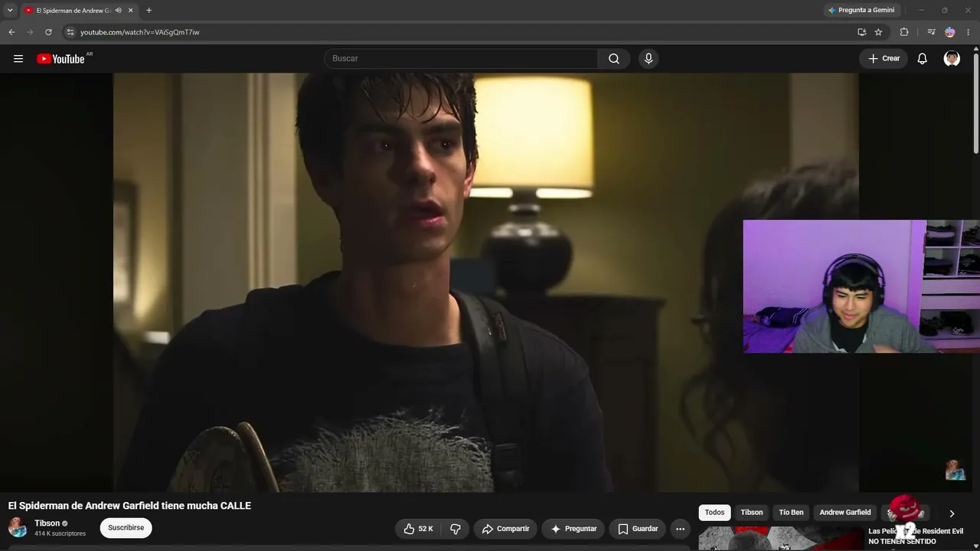
Task: Click the address bar URL
Action: [x=140, y=32]
